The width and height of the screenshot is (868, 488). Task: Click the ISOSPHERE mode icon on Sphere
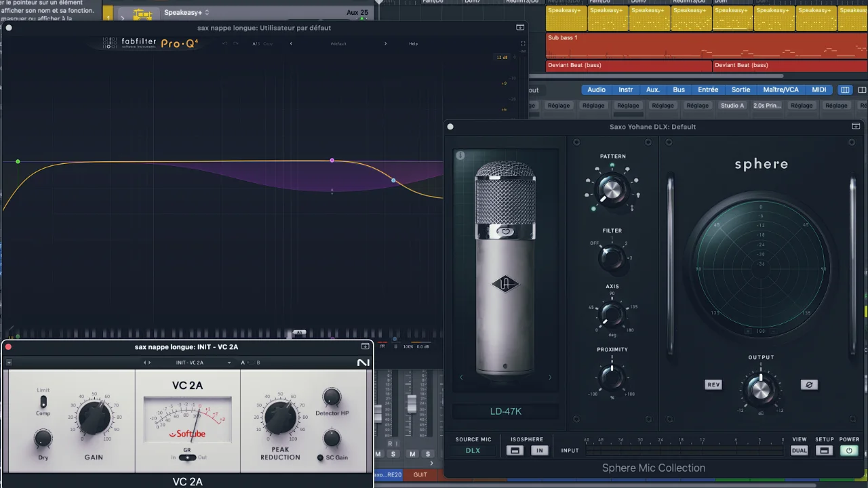pos(515,451)
